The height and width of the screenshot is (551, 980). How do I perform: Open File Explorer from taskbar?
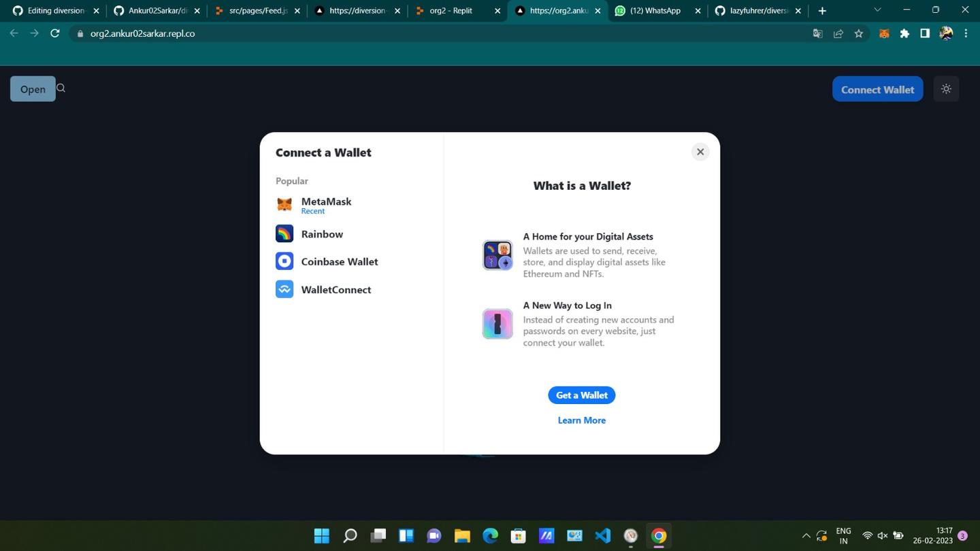462,536
